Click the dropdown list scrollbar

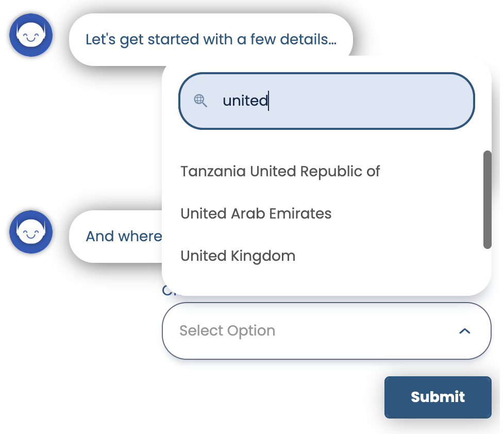[x=486, y=197]
